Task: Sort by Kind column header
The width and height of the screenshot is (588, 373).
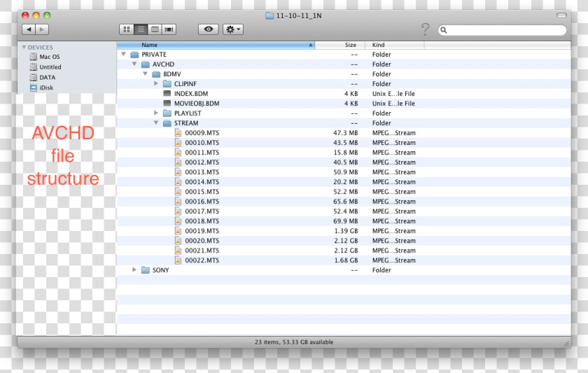Action: click(395, 45)
